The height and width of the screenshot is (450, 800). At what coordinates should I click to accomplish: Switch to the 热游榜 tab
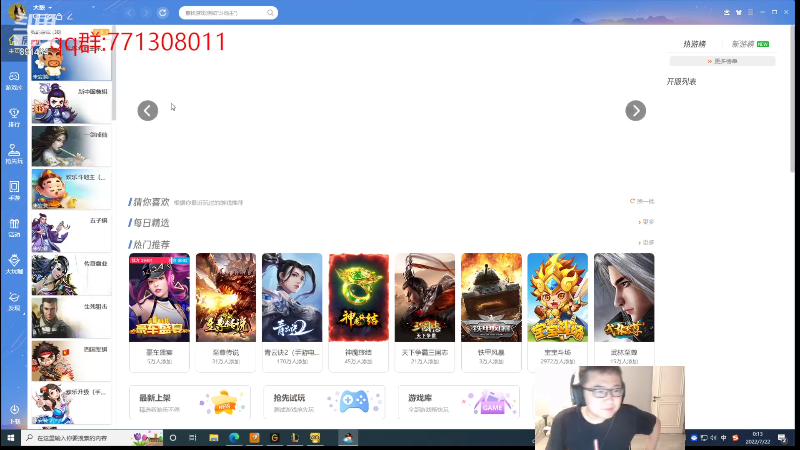(x=694, y=44)
